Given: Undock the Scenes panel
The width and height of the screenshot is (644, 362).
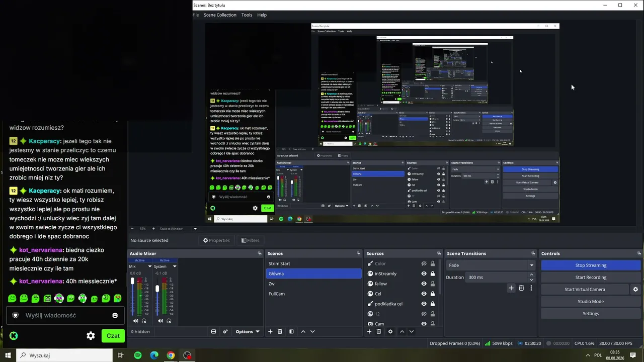Looking at the screenshot, I should point(359,253).
